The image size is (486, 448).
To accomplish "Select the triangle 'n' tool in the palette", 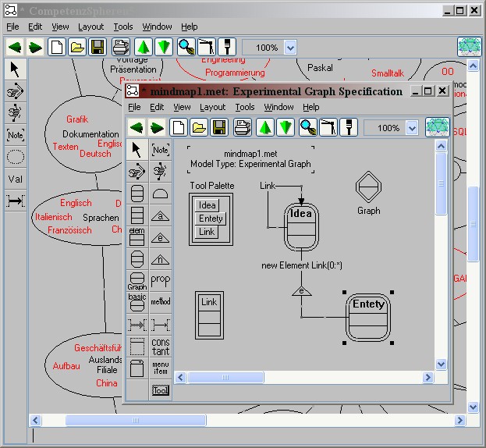I will tap(161, 259).
